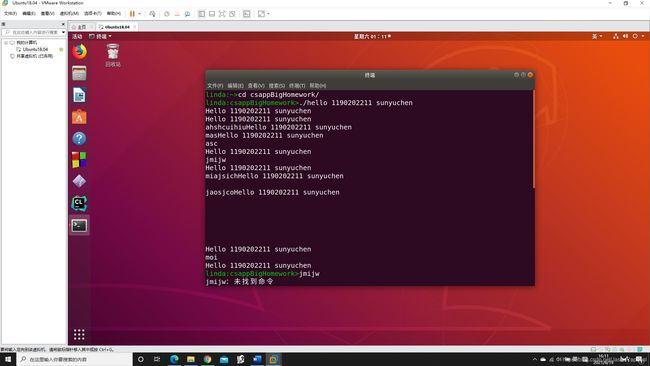Click the purple diamond app in dock
Image resolution: width=650 pixels, height=366 pixels.
point(79,182)
